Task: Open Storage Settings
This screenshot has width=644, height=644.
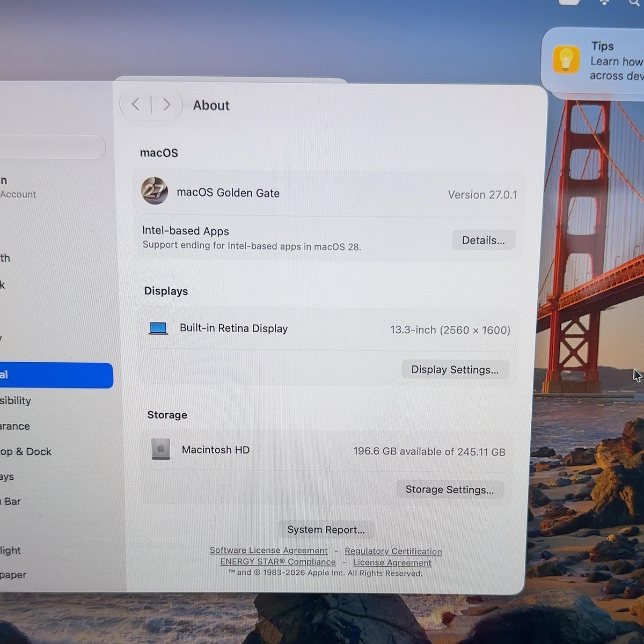Action: [450, 489]
